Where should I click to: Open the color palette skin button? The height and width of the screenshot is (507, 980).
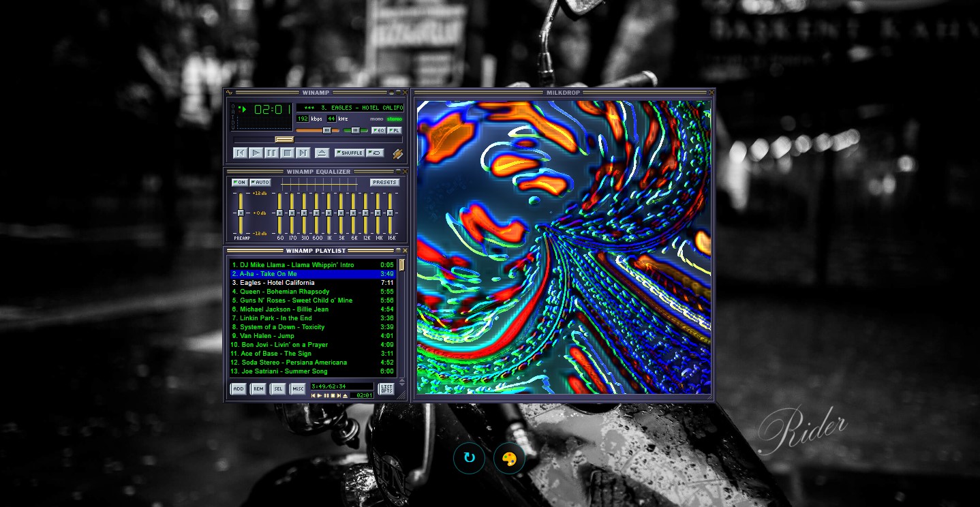pyautogui.click(x=509, y=458)
